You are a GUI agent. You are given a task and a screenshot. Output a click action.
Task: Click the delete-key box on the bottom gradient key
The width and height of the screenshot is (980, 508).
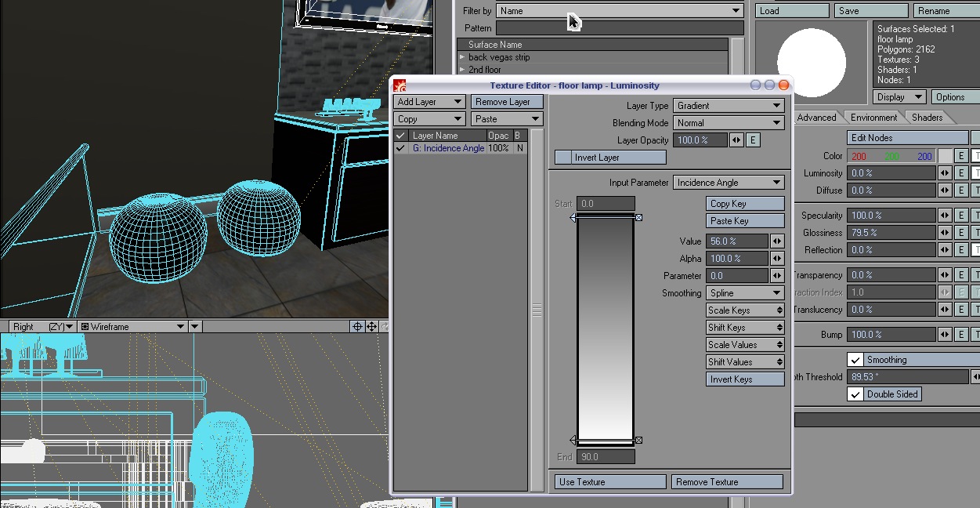click(638, 441)
